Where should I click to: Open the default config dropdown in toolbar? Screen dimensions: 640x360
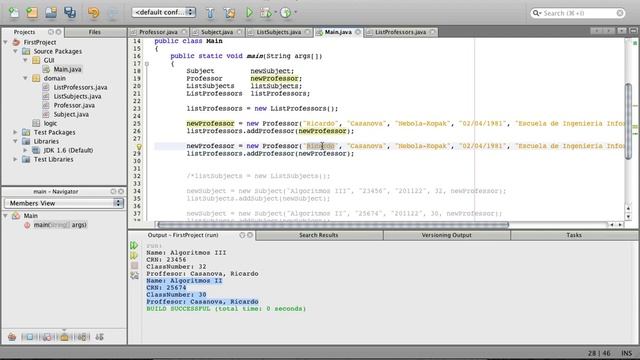[164, 12]
